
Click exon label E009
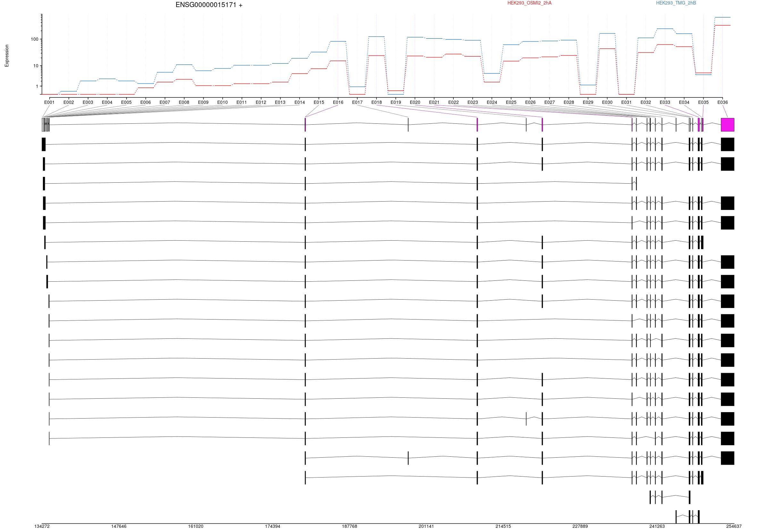pos(203,102)
